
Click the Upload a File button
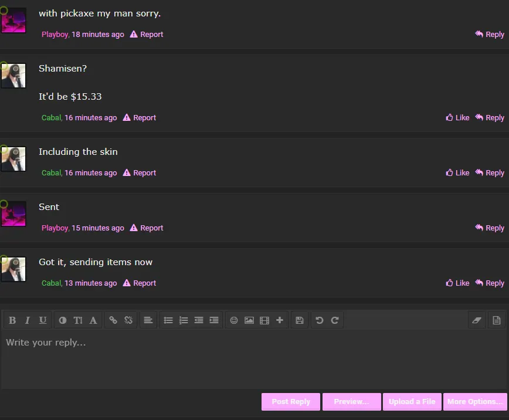coord(412,402)
